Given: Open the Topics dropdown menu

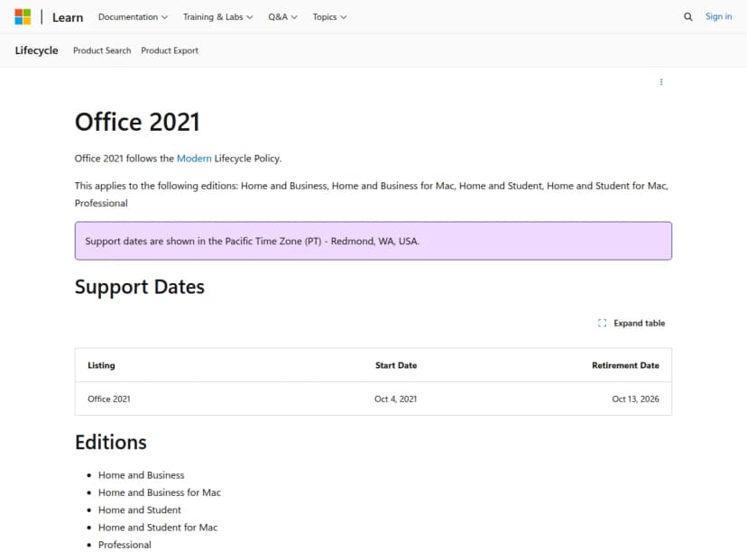Looking at the screenshot, I should [329, 16].
